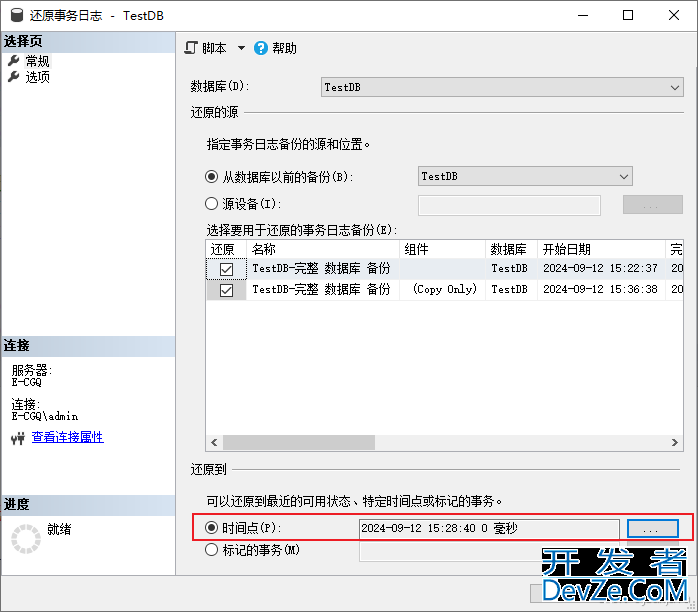Screen dimensions: 698x612
Task: Click the browse button for 源设备
Action: click(653, 205)
